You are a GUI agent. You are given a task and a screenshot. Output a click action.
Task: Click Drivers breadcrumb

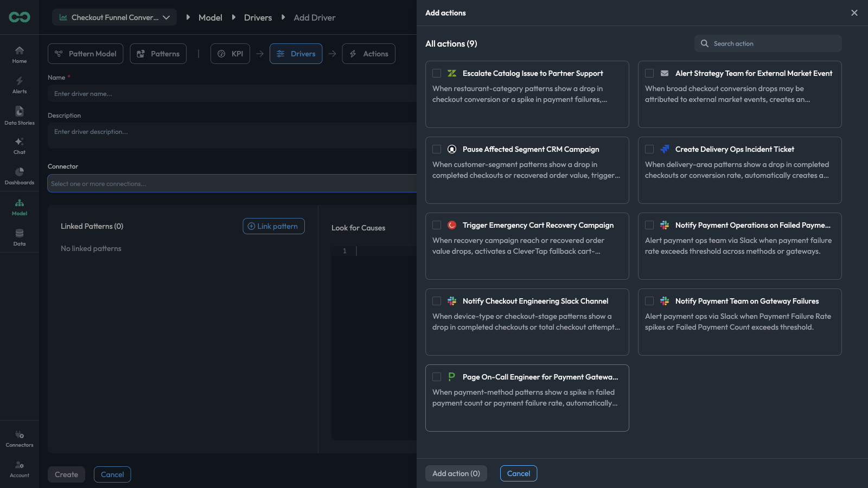click(x=258, y=17)
